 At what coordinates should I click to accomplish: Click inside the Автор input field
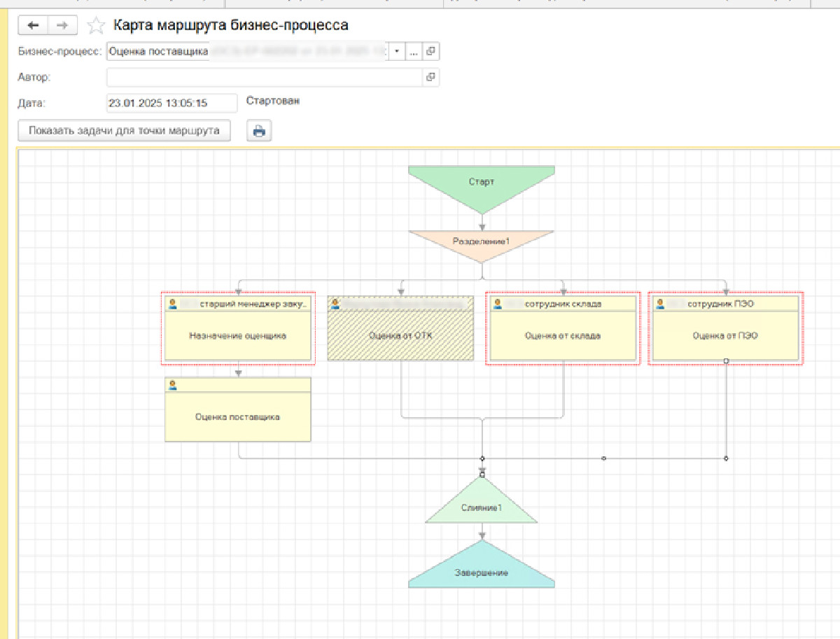pyautogui.click(x=265, y=77)
